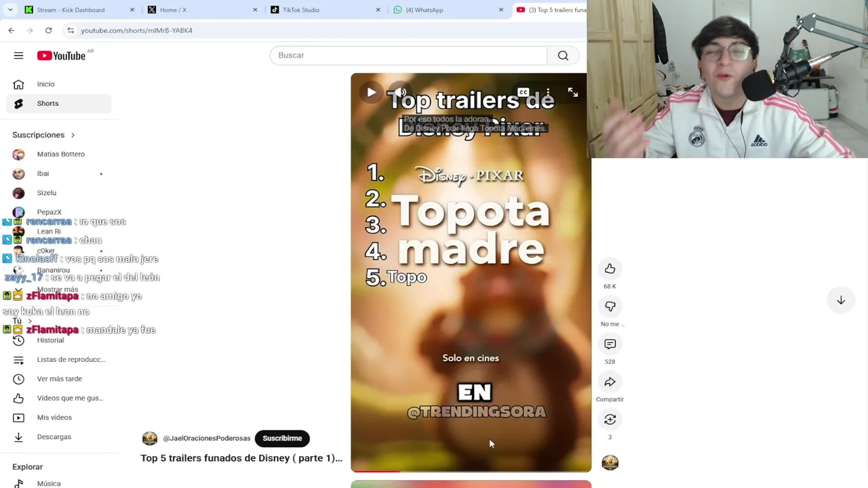Toggle closed captions on the Short
The image size is (868, 488).
click(523, 92)
